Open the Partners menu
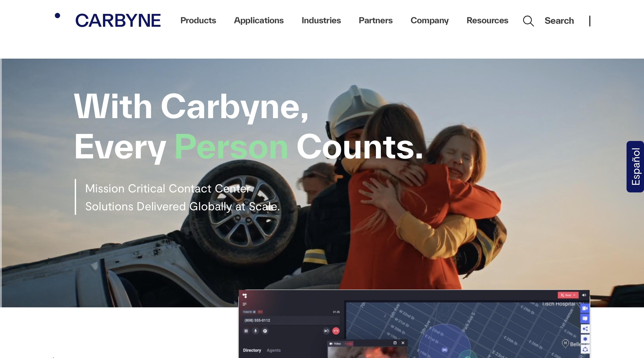The height and width of the screenshot is (358, 644). pos(375,21)
